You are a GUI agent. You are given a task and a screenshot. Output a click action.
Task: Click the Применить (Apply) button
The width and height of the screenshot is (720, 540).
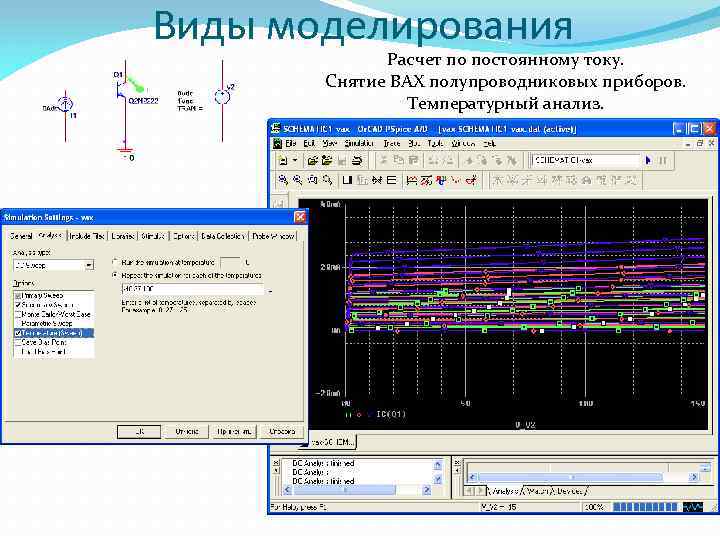pyautogui.click(x=234, y=432)
